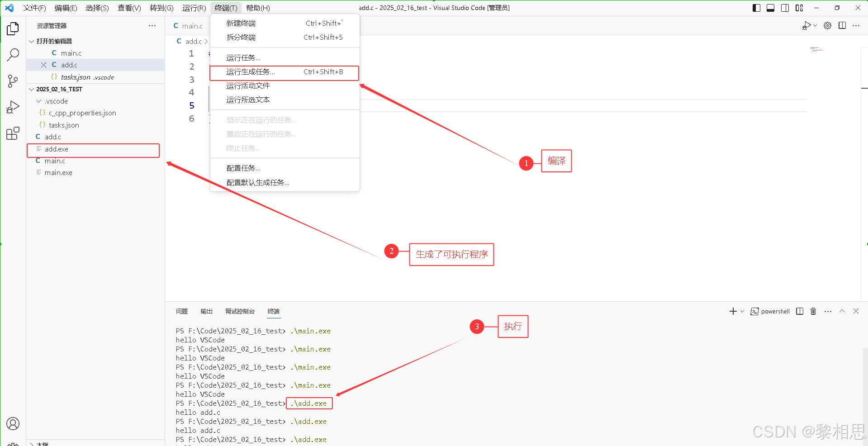Toggle panel layout icon in title bar

pyautogui.click(x=771, y=8)
